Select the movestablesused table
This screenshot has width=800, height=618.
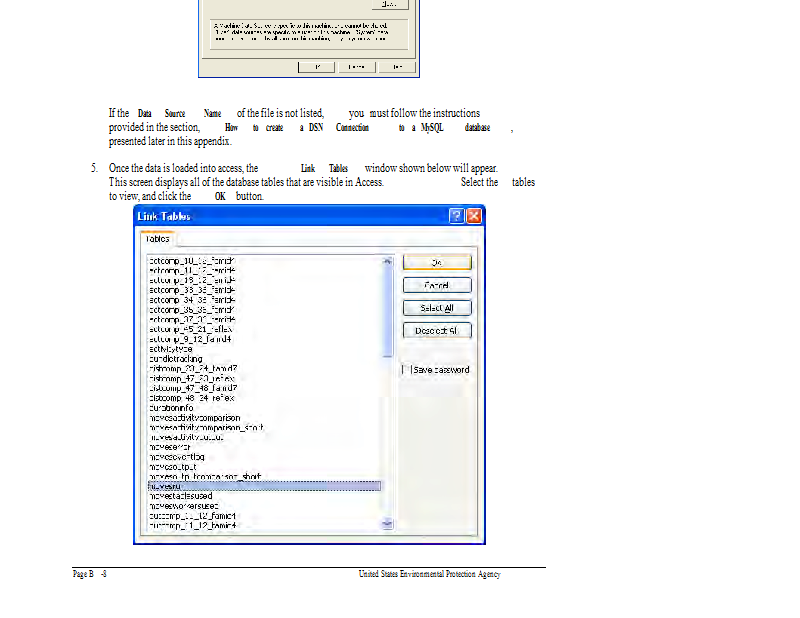click(180, 495)
